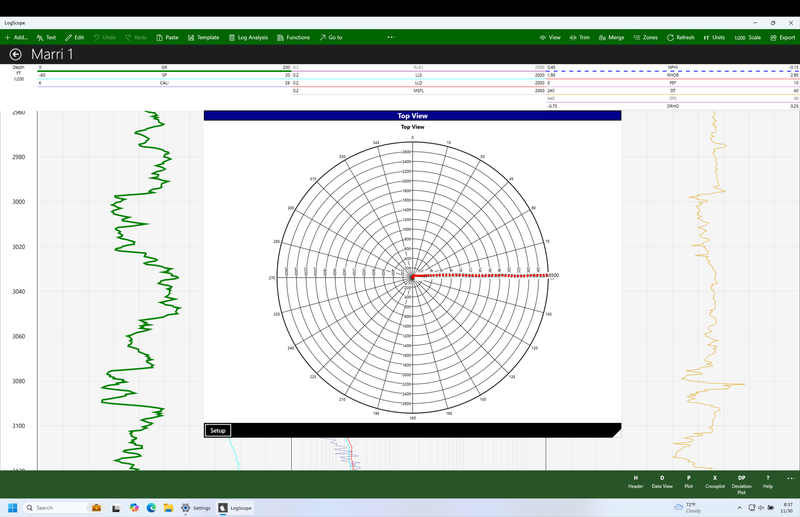Refresh the log display
This screenshot has width=800, height=517.
[681, 37]
